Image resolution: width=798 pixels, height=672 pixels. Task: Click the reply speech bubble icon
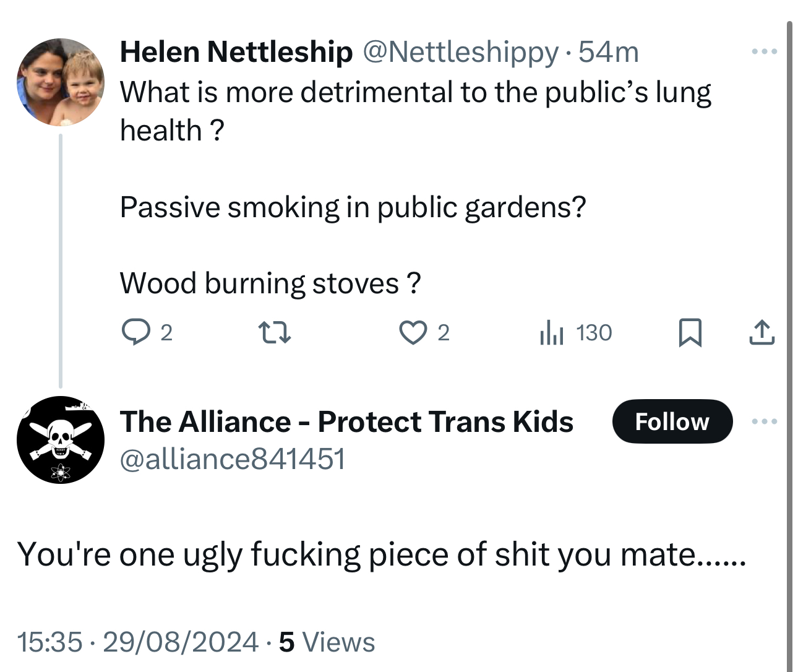pyautogui.click(x=135, y=332)
